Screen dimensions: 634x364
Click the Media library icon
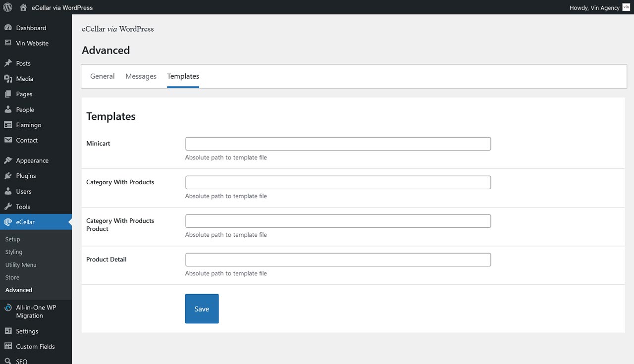8,79
